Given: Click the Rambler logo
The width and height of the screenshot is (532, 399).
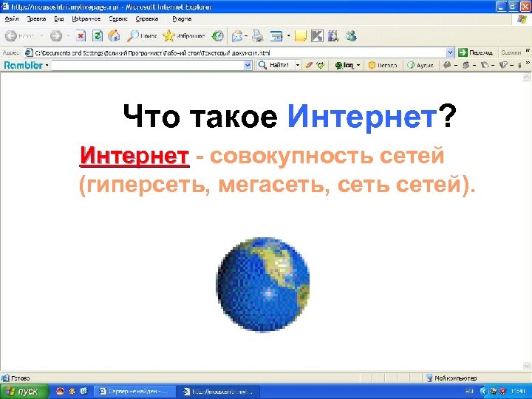Looking at the screenshot, I should coord(23,65).
